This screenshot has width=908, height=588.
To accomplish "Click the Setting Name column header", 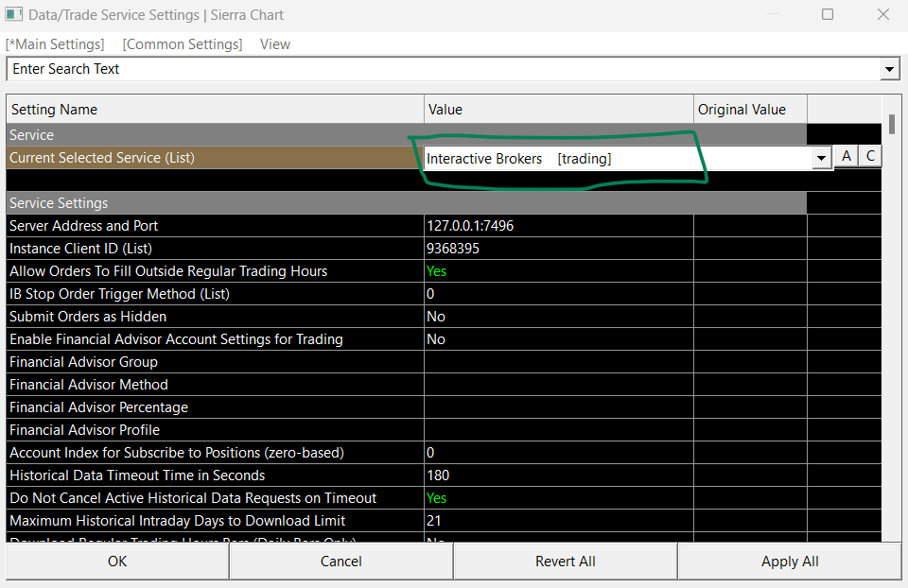I will (215, 110).
